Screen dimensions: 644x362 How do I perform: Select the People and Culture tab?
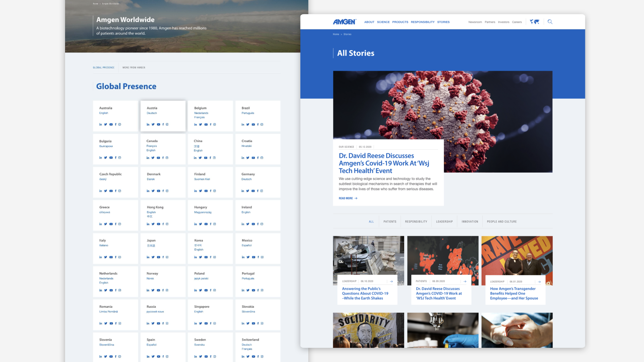click(x=501, y=222)
